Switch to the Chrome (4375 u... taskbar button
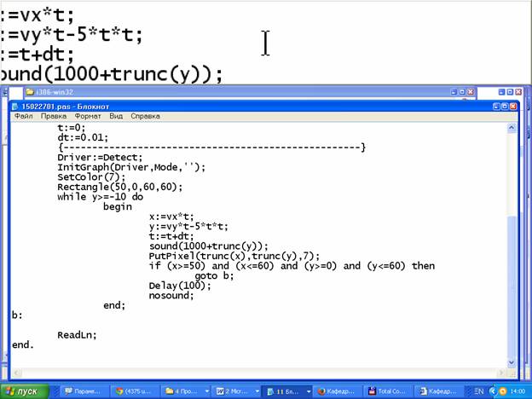Viewport: 532px width, 399px height. pyautogui.click(x=135, y=391)
